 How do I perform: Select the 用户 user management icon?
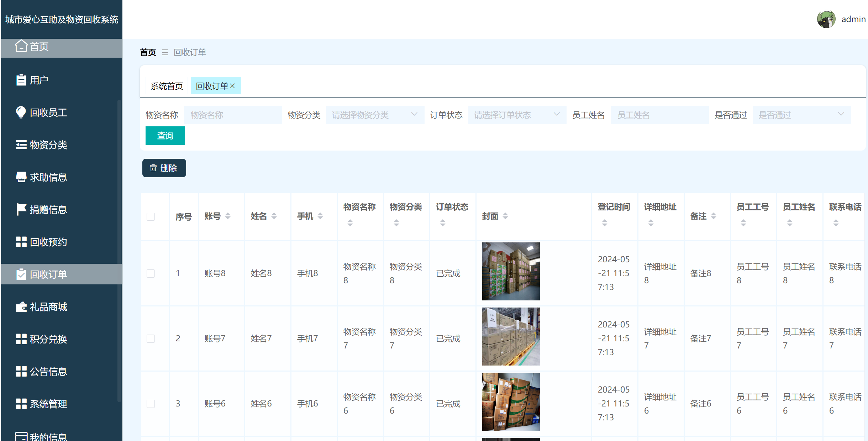click(21, 80)
